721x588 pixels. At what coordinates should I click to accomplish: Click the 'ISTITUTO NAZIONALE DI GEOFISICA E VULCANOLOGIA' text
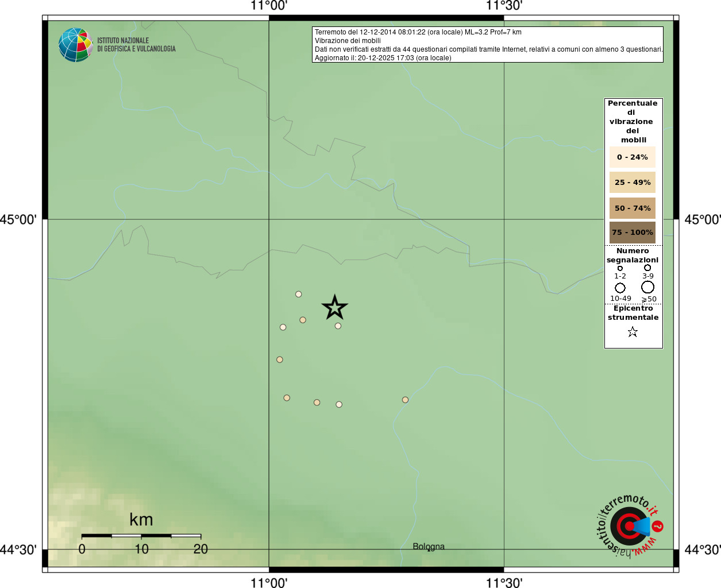[x=136, y=45]
